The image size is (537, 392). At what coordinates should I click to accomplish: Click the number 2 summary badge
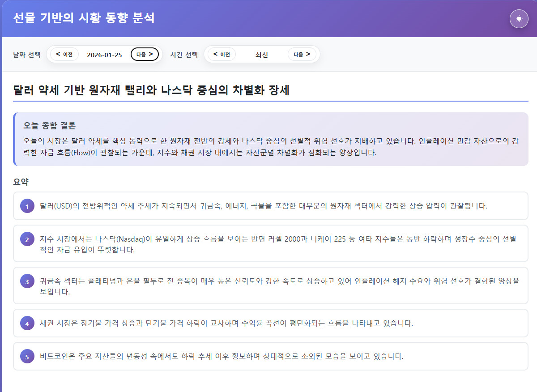[27, 239]
